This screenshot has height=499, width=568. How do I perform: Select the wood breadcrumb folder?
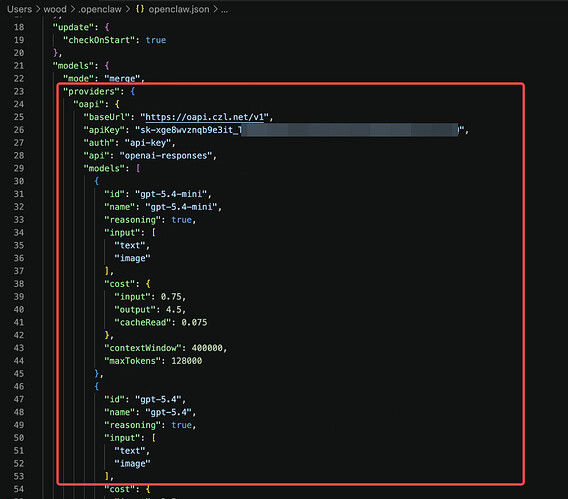click(55, 9)
